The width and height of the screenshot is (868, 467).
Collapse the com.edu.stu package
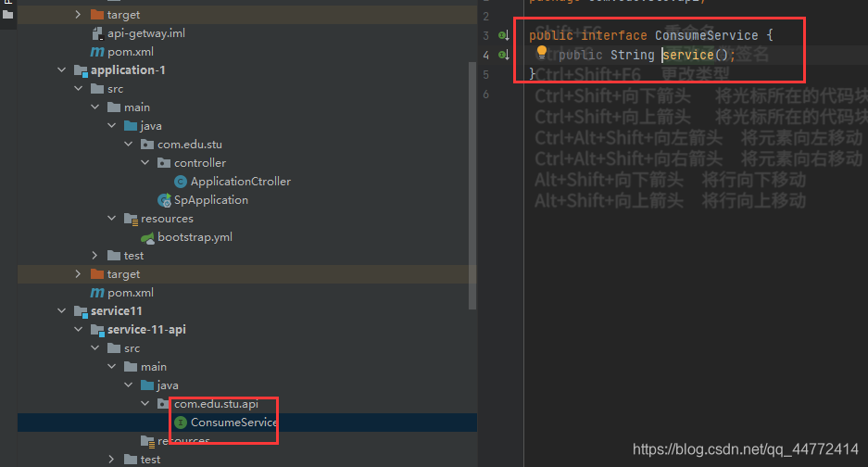pyautogui.click(x=128, y=144)
